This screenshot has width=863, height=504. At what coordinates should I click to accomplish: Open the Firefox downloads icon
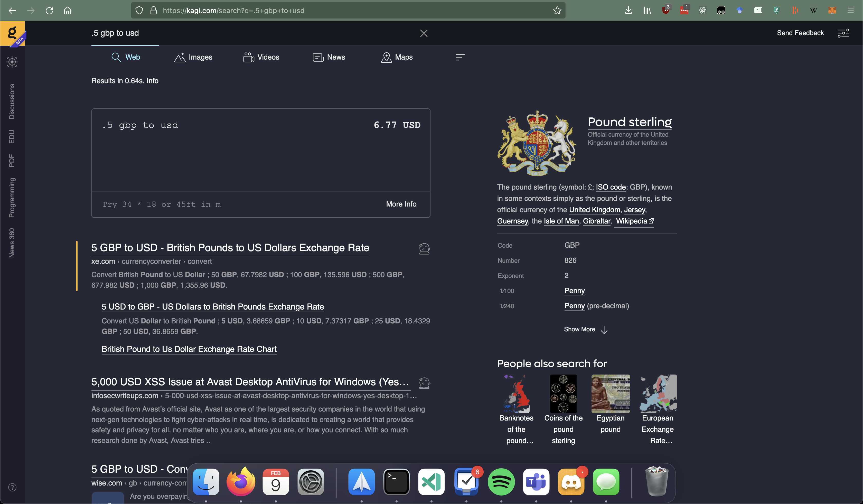pos(629,11)
